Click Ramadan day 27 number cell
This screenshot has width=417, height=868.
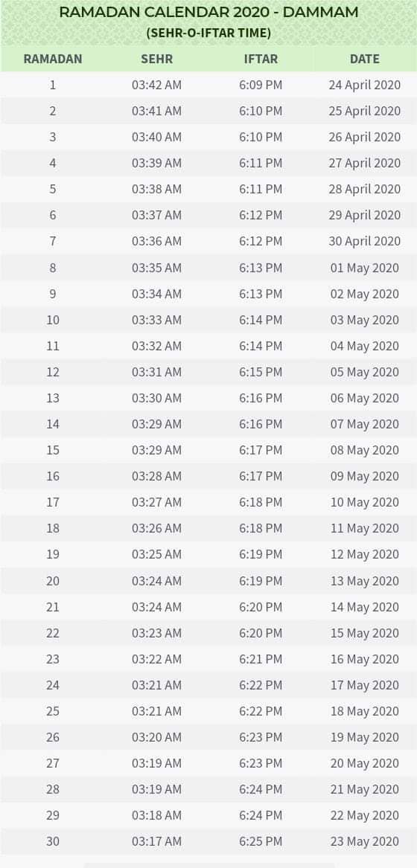tap(53, 763)
